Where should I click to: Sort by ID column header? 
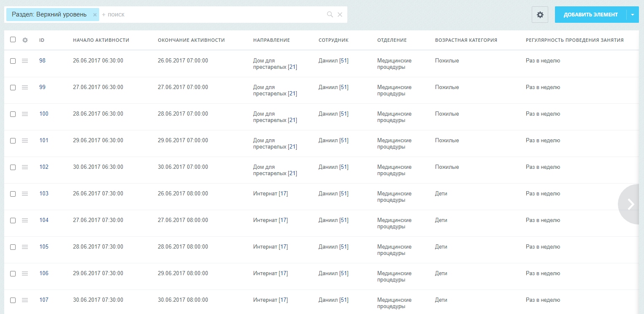[42, 40]
